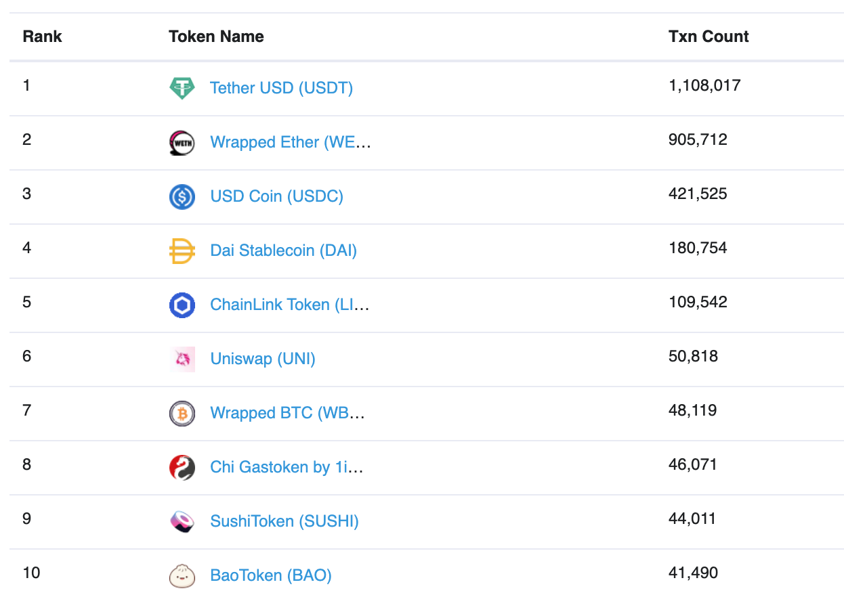Click rank number 8 cell
Image resolution: width=844 pixels, height=616 pixels.
click(26, 464)
